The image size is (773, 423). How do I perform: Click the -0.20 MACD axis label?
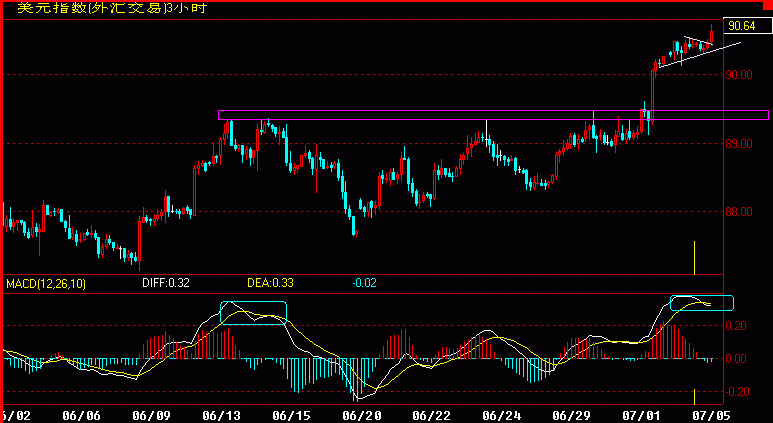pyautogui.click(x=736, y=391)
